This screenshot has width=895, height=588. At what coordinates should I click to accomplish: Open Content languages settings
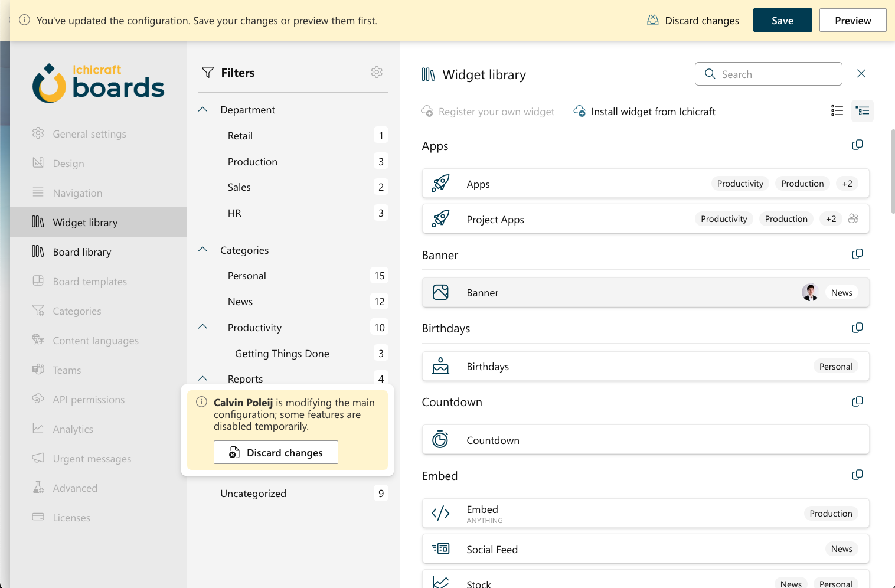coord(99,340)
